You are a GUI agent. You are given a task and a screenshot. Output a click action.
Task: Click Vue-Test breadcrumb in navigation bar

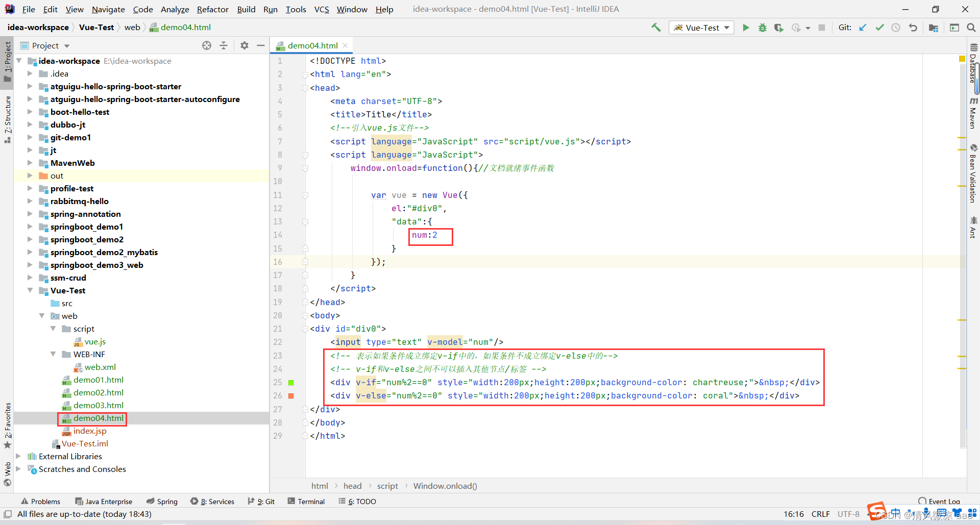(96, 28)
